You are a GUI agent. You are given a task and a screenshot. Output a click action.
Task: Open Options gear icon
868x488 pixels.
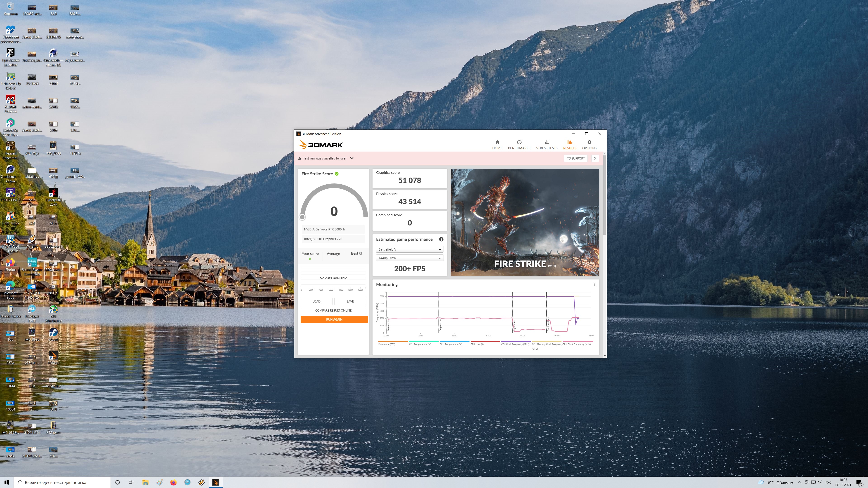589,143
